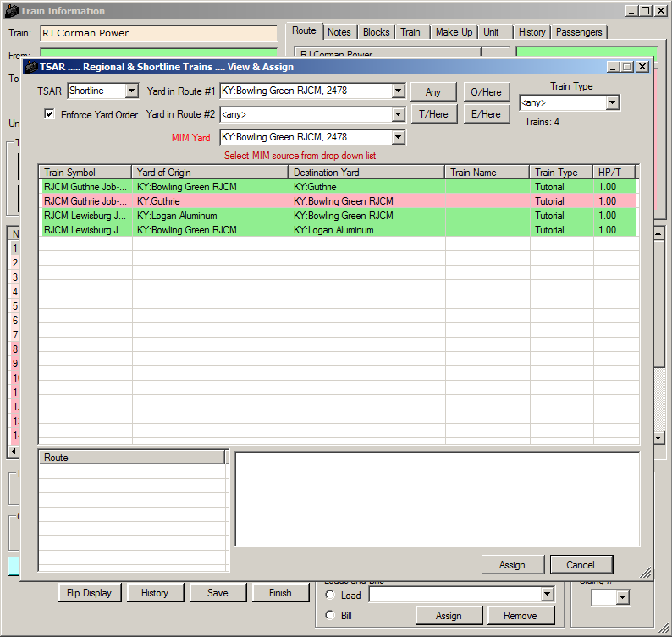Click the scroll down arrow in Train Information window

(x=658, y=438)
